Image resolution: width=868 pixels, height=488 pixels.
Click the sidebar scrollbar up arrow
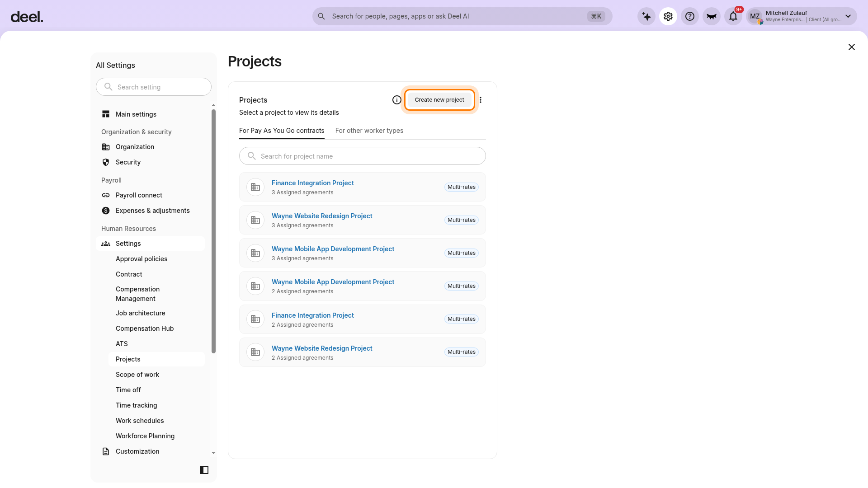click(x=214, y=105)
